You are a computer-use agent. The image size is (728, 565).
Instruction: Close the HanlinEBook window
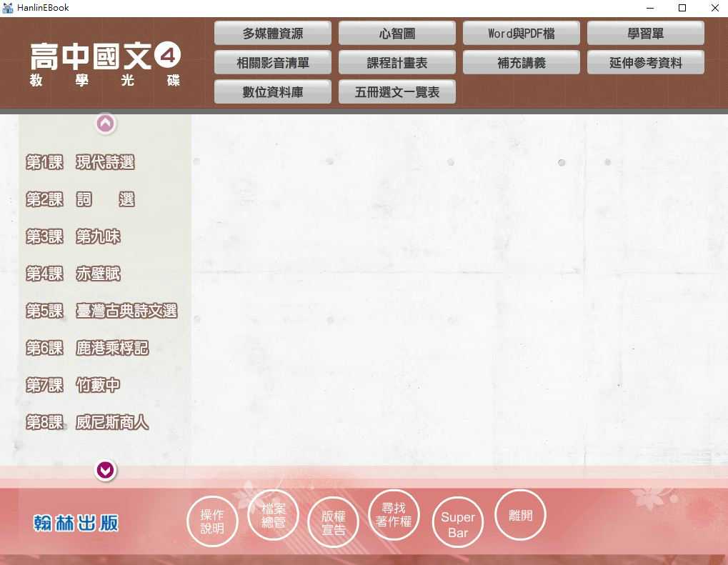coord(715,8)
